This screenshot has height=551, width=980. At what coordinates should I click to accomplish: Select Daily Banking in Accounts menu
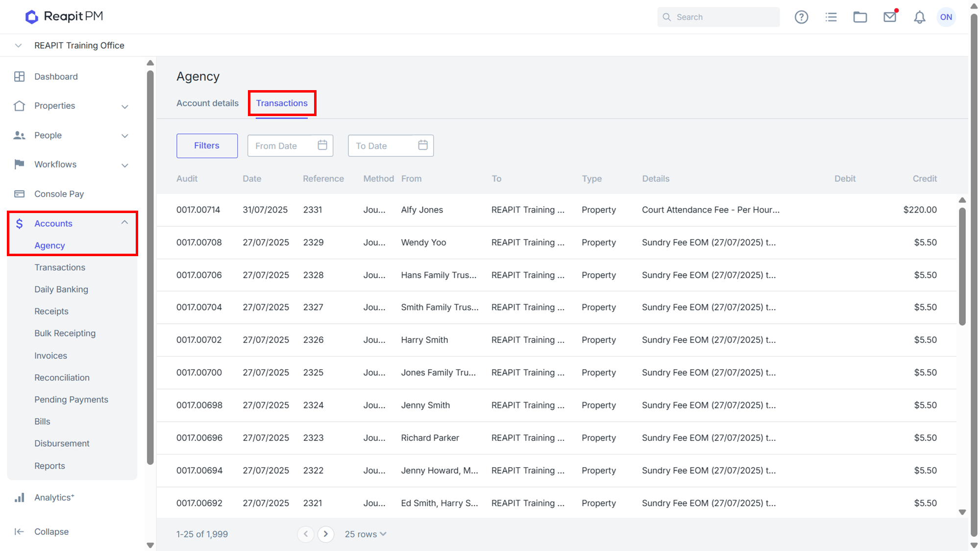(x=61, y=289)
